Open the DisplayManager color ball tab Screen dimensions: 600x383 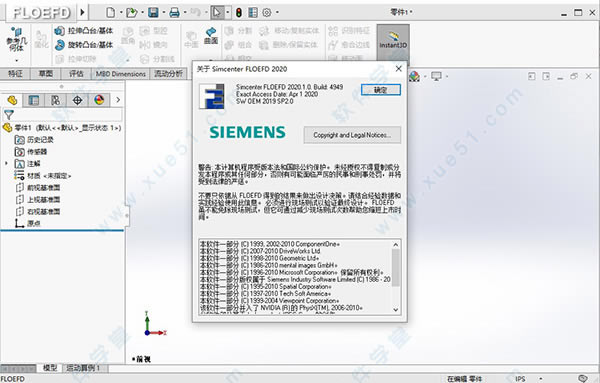point(99,100)
